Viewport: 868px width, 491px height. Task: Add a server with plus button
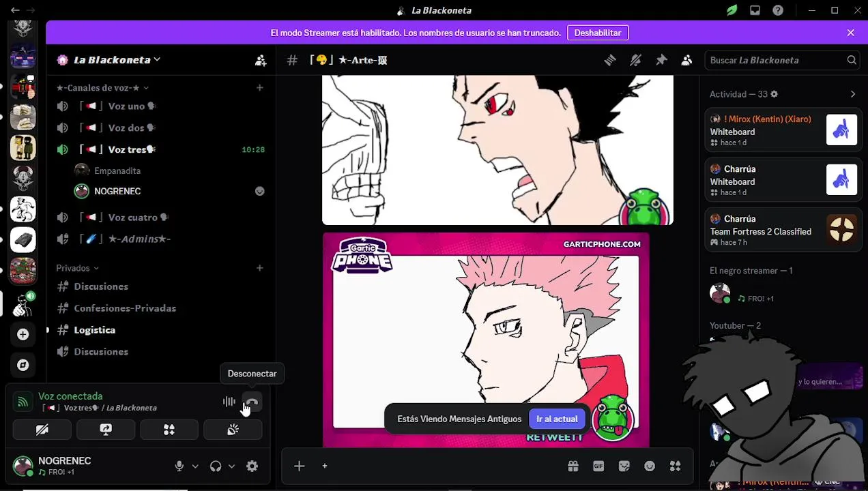pos(23,334)
